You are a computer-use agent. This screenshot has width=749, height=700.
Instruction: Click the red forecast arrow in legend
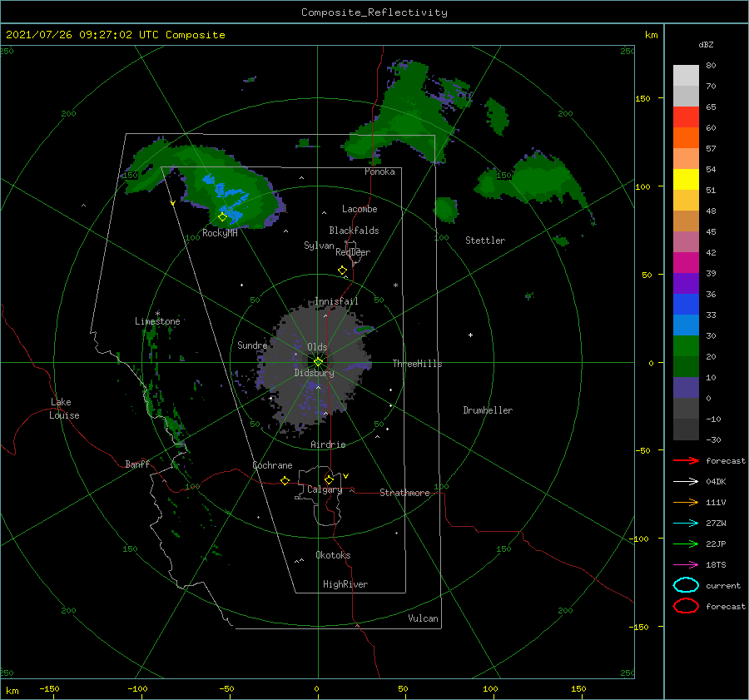tap(686, 460)
